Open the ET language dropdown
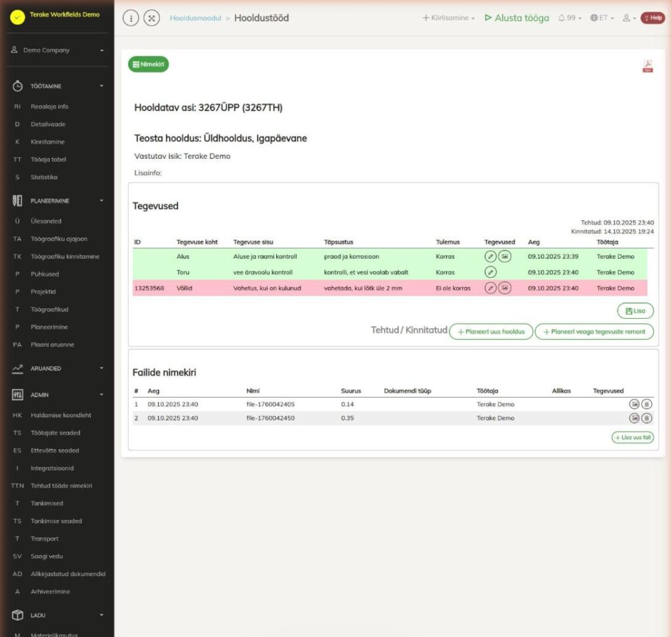This screenshot has height=637, width=672. click(x=602, y=18)
